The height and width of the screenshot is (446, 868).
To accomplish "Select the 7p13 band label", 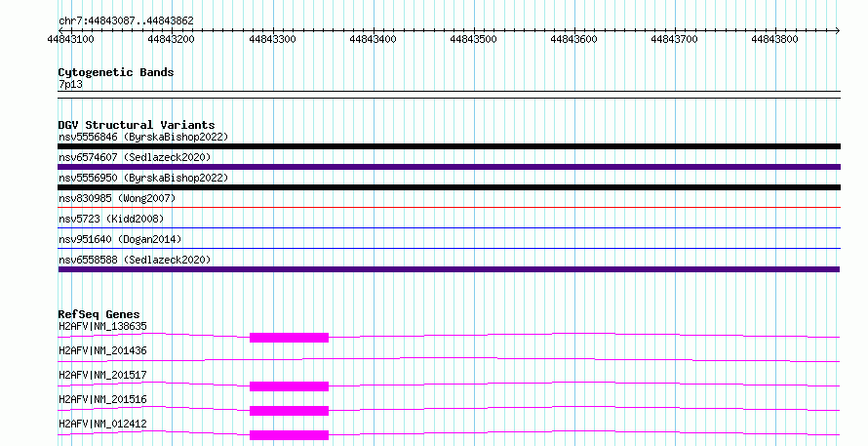I will point(70,84).
